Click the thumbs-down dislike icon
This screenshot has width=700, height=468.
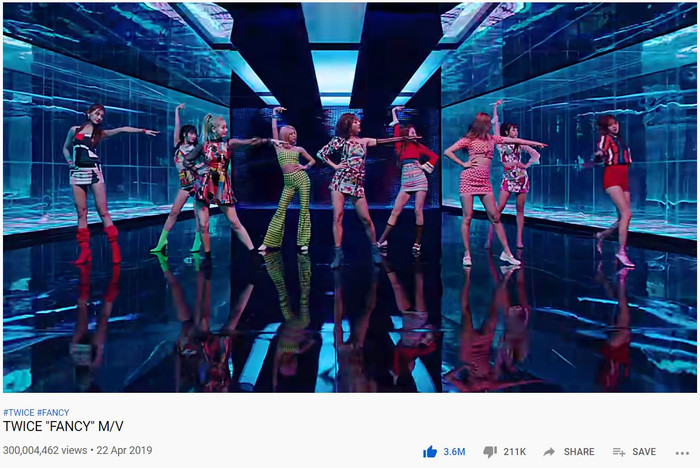[x=490, y=452]
